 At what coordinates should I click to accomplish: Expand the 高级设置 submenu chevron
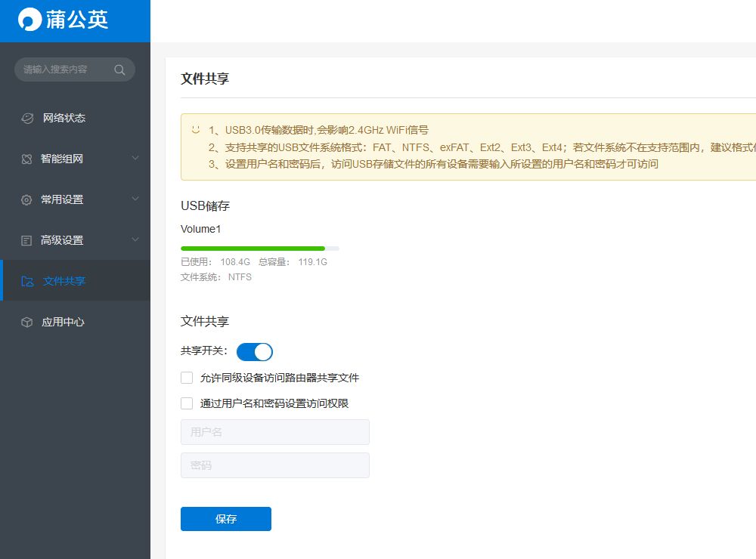coord(135,239)
